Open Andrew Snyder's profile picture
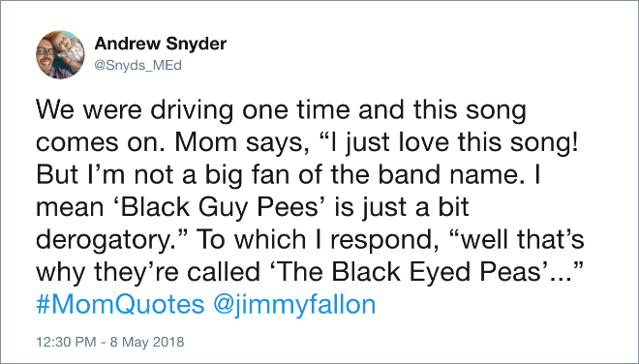The width and height of the screenshot is (639, 364). (x=60, y=54)
